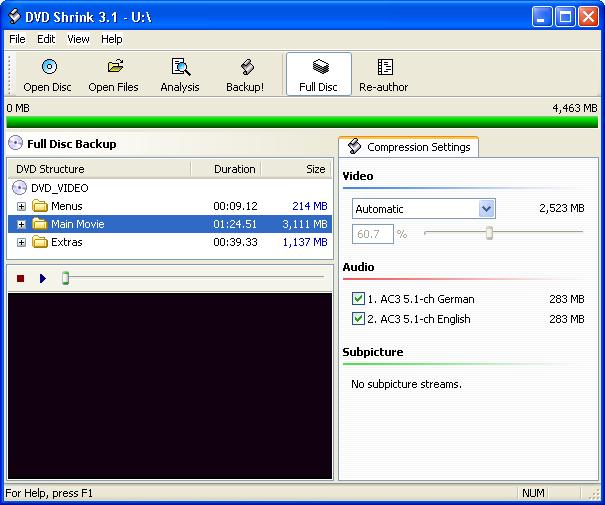Screen dimensions: 605x505
Task: Click the 1,137 MB size value
Action: 305,242
